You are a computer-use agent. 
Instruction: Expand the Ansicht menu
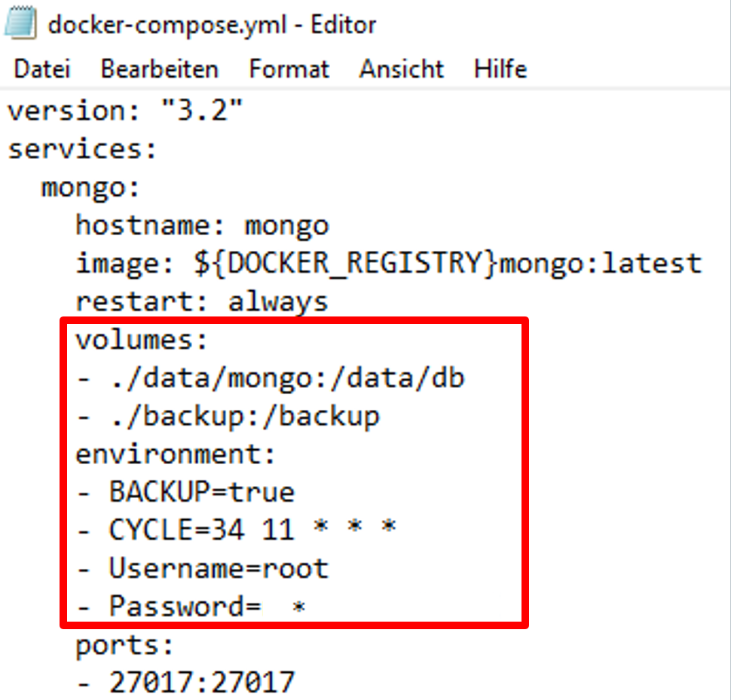click(402, 69)
